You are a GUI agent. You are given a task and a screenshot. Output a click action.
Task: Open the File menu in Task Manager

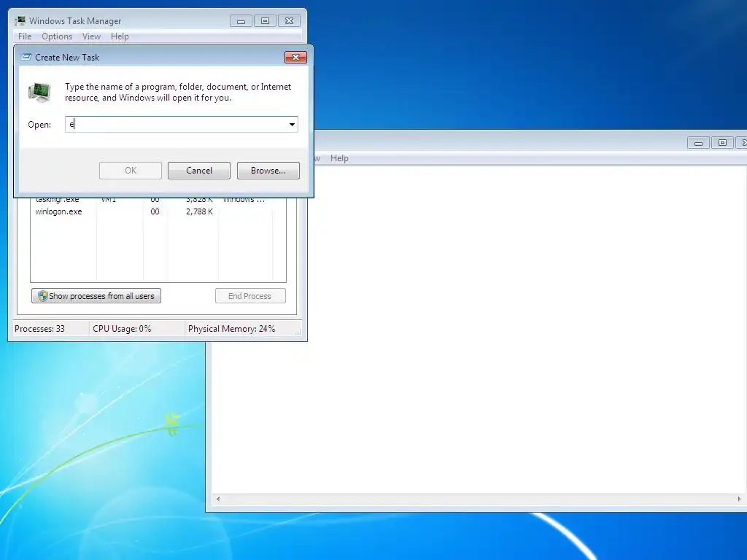click(x=25, y=36)
